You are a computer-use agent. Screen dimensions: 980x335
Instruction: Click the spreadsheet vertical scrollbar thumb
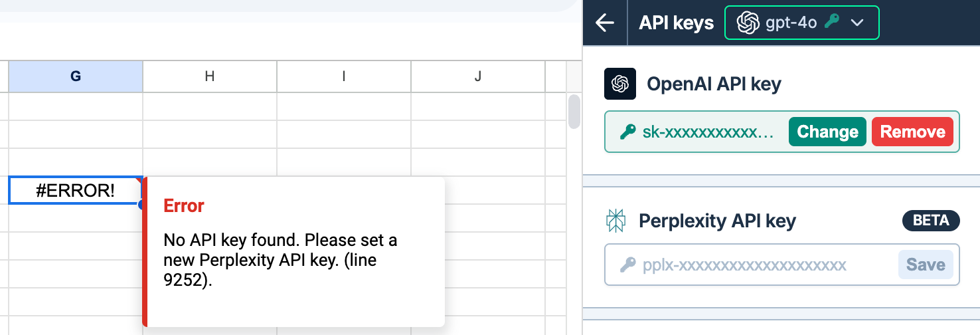(x=574, y=111)
